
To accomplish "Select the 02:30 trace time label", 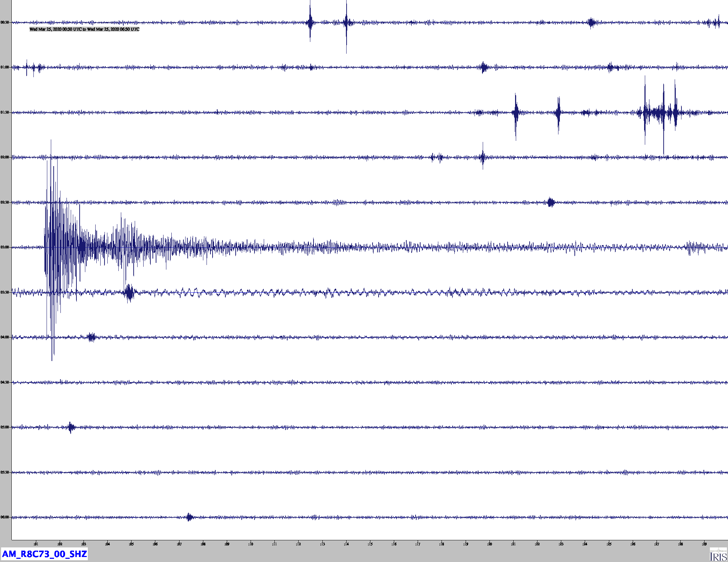I will coord(5,202).
